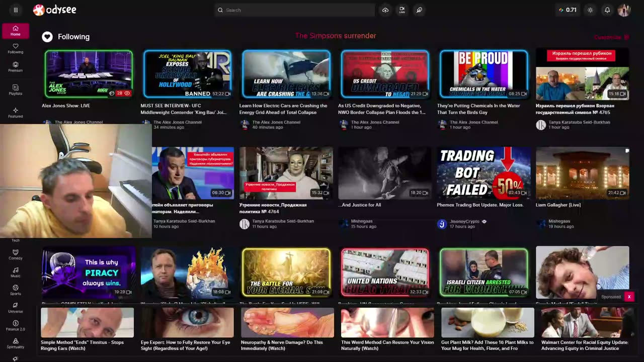Open the Music category in sidebar

16,273
